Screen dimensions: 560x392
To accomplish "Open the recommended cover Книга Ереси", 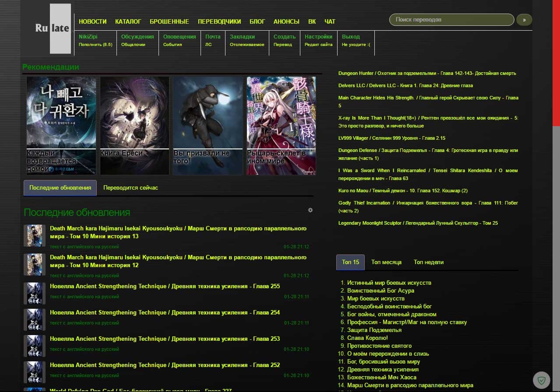I will click(x=134, y=126).
